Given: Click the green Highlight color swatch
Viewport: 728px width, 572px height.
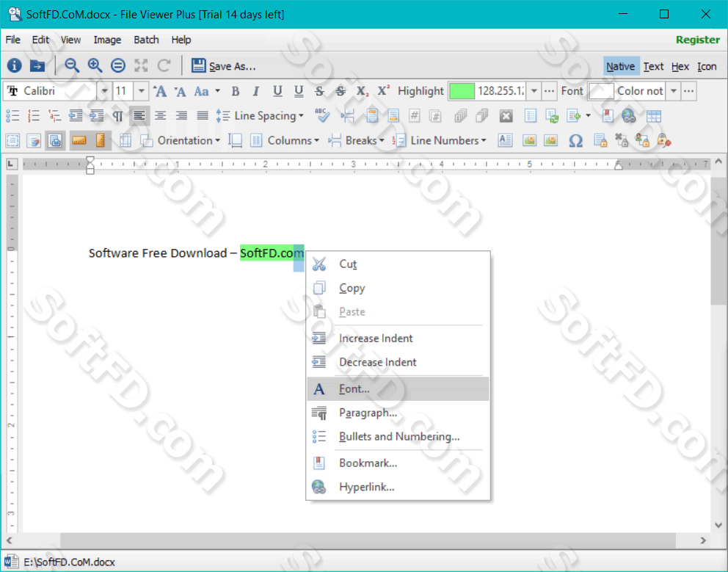Looking at the screenshot, I should coord(462,91).
